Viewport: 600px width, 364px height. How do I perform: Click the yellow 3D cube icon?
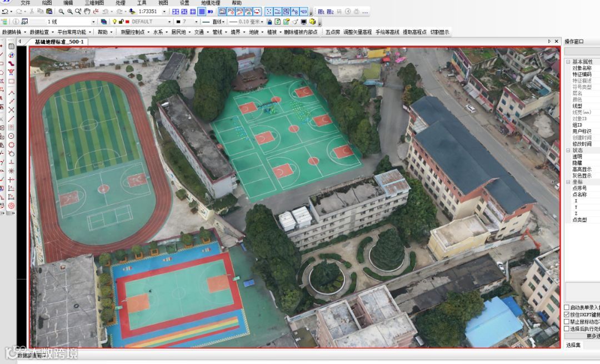312,22
